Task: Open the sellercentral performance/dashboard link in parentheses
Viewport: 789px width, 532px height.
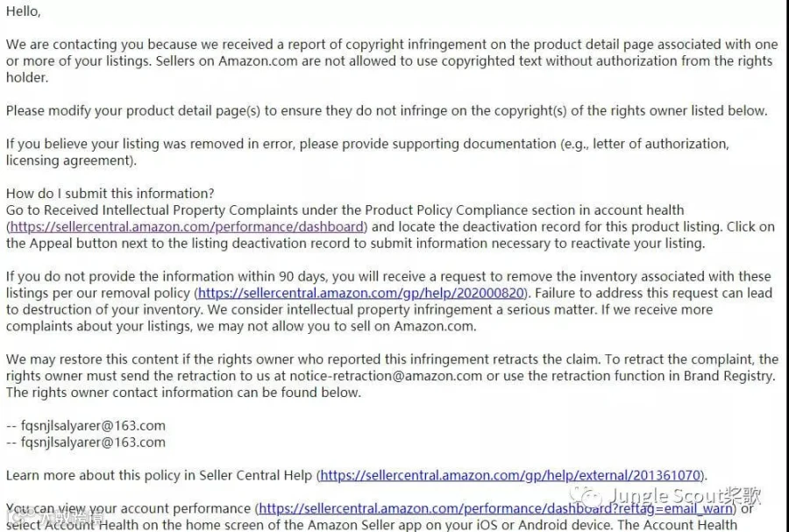Action: [x=187, y=227]
